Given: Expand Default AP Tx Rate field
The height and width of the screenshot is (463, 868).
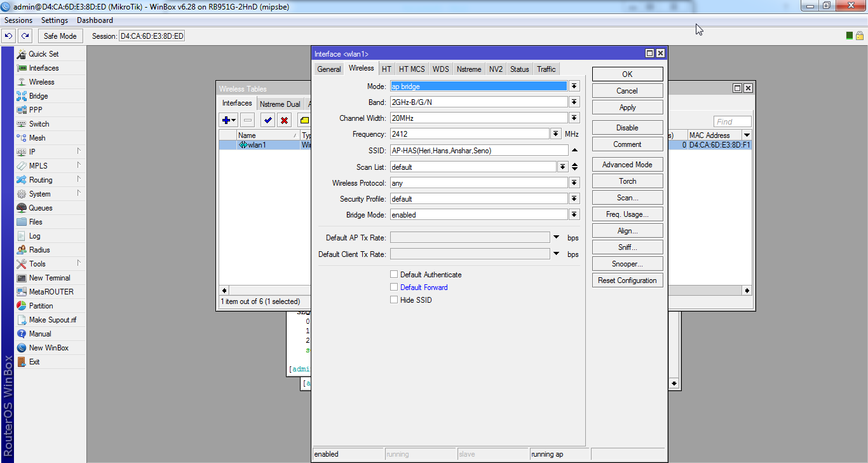Looking at the screenshot, I should (x=556, y=237).
